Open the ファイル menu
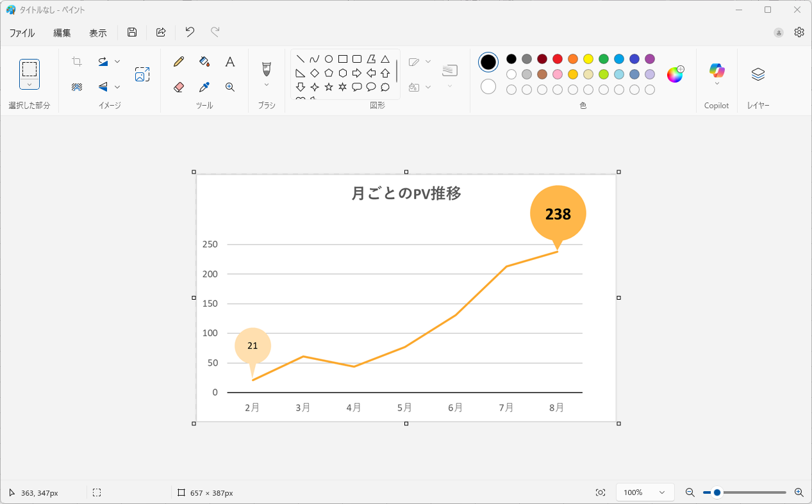 click(22, 33)
